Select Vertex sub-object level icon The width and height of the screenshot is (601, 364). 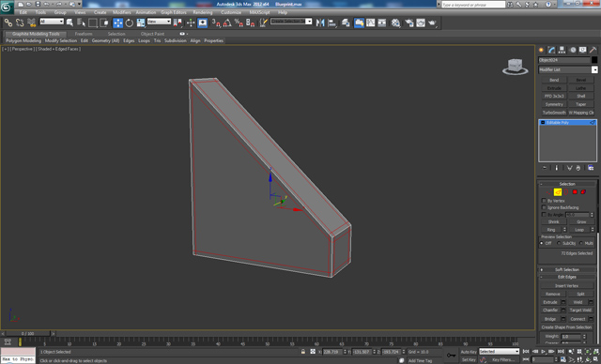548,191
